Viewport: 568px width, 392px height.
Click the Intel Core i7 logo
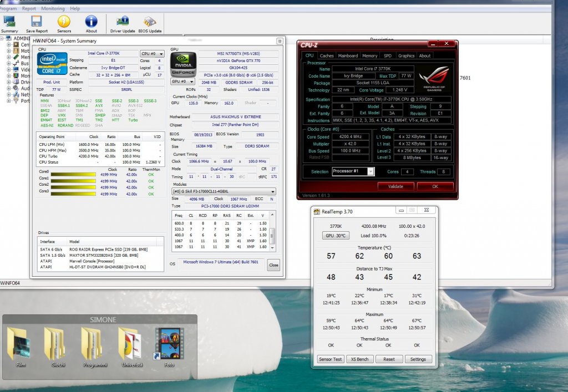pyautogui.click(x=52, y=64)
